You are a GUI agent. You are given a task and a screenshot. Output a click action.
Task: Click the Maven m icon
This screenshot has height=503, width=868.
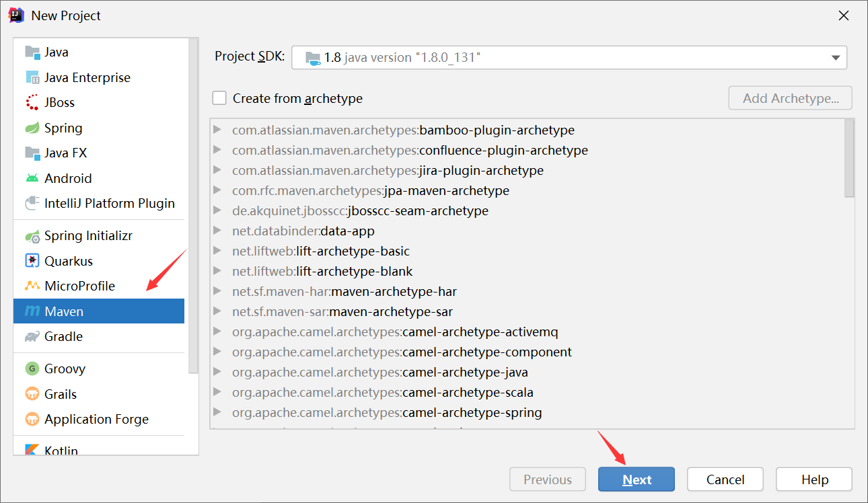[32, 311]
